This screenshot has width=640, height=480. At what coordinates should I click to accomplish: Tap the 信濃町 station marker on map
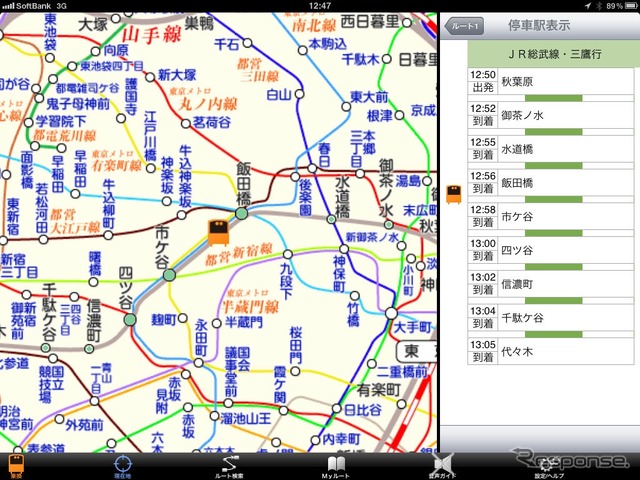coord(89,349)
